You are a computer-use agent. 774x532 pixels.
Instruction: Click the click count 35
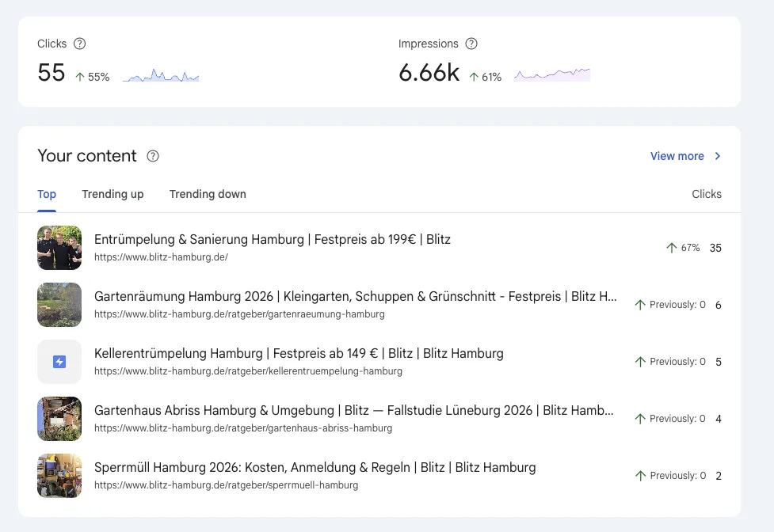pyautogui.click(x=715, y=248)
